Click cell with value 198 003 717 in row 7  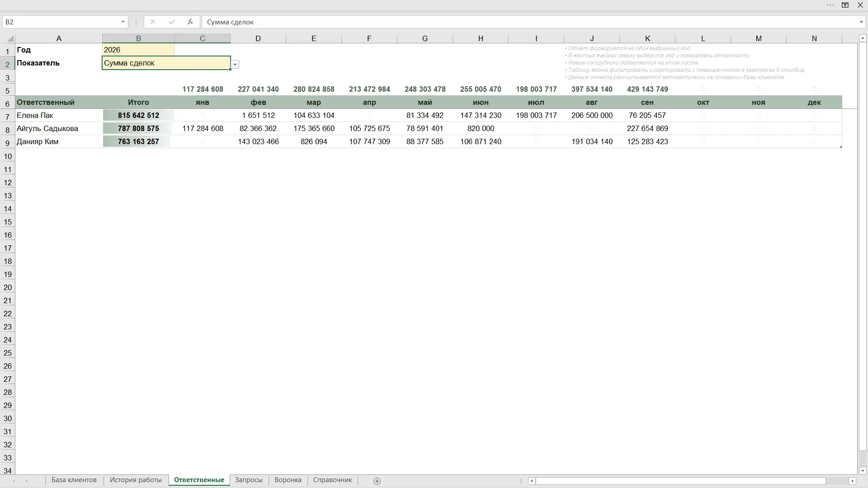click(x=536, y=115)
